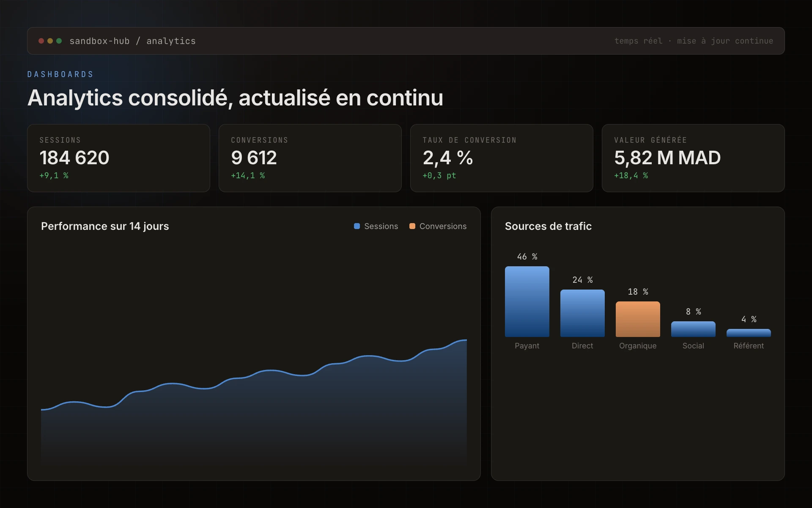Click the 'Sources de trafic' title

tap(548, 226)
